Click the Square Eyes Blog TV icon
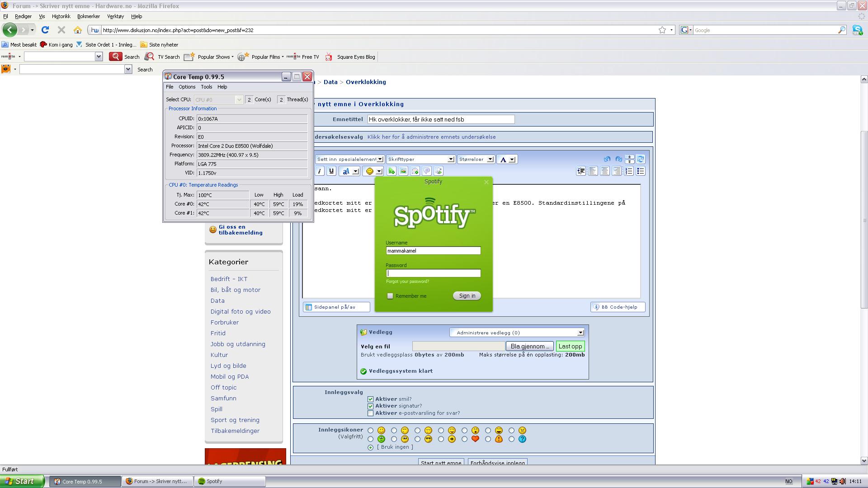Viewport: 868px width, 488px height. (x=329, y=57)
